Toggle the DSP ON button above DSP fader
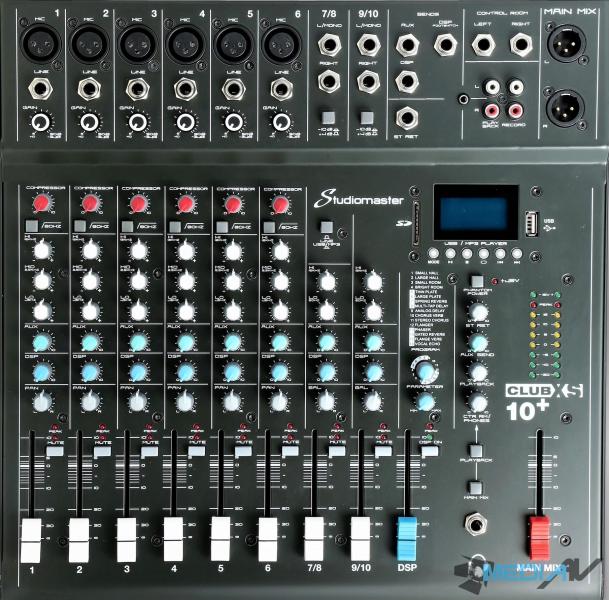Image resolution: width=609 pixels, height=600 pixels. coord(431,452)
